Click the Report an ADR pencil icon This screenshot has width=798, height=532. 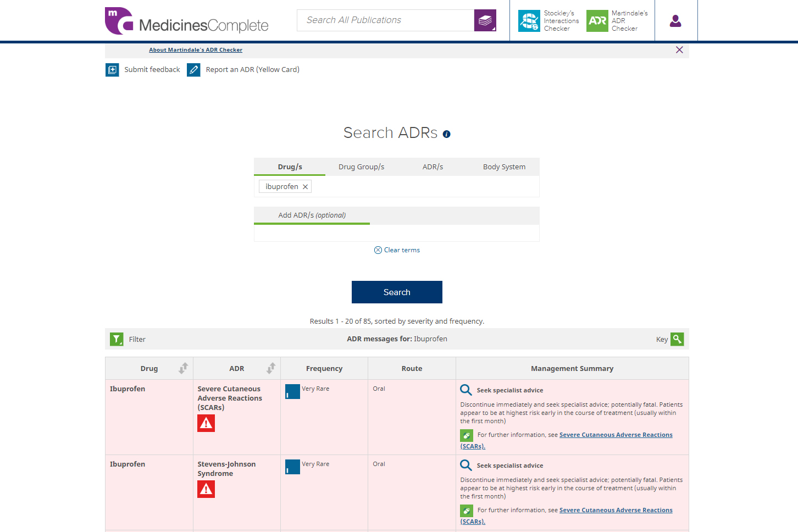click(193, 70)
